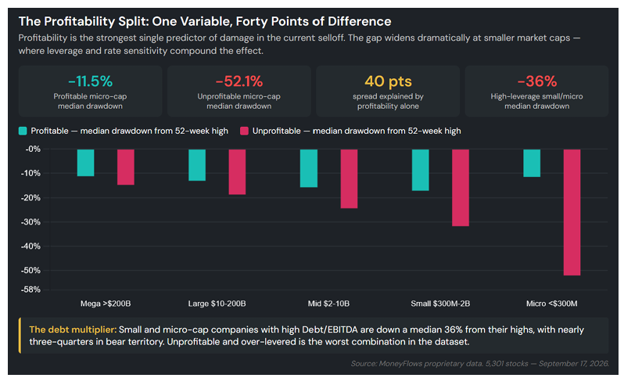This screenshot has height=378, width=624.
Task: Click the Mid cap pink unprofitable bar
Action: [349, 179]
